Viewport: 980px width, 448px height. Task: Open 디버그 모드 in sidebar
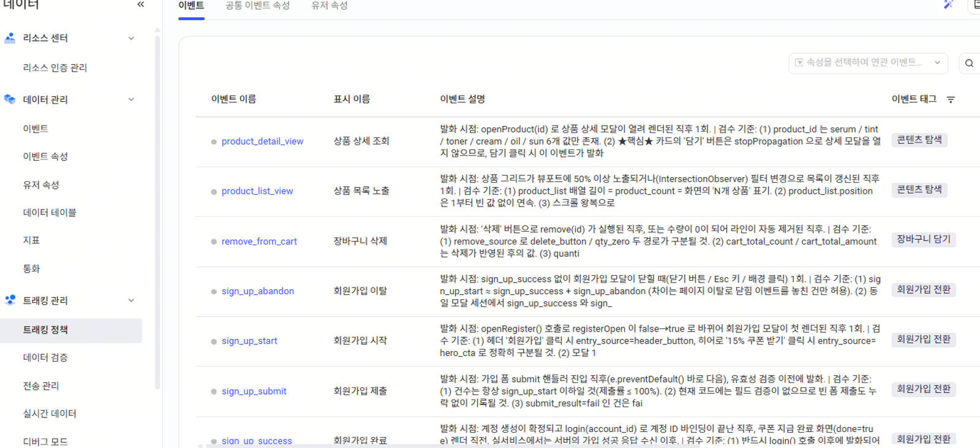coord(45,441)
